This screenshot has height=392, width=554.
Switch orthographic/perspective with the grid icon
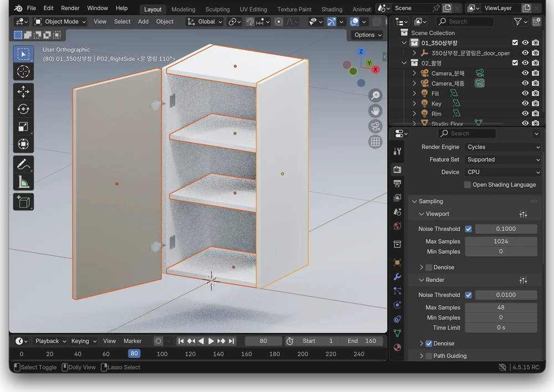click(x=375, y=142)
